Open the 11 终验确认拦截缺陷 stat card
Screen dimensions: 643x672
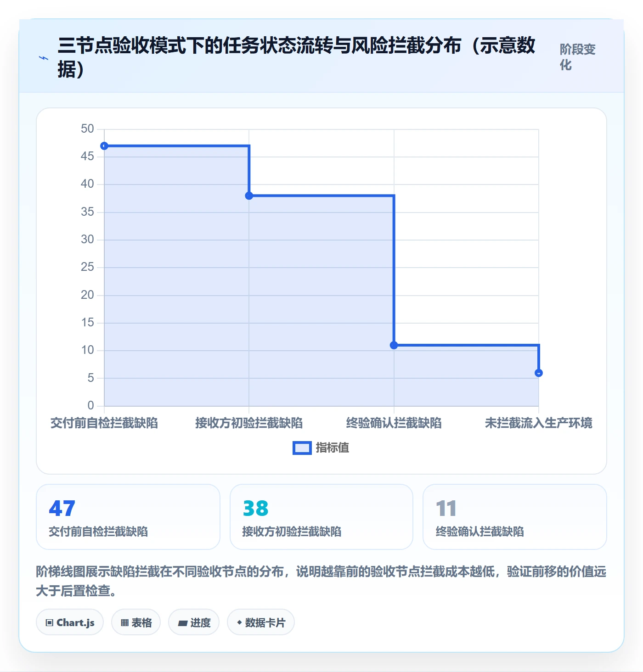[515, 517]
